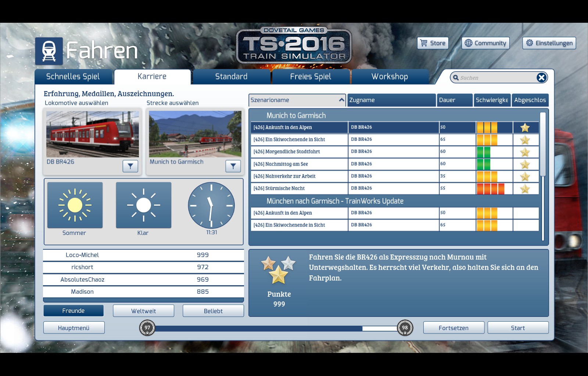Select Madison leaderboard entry

143,292
